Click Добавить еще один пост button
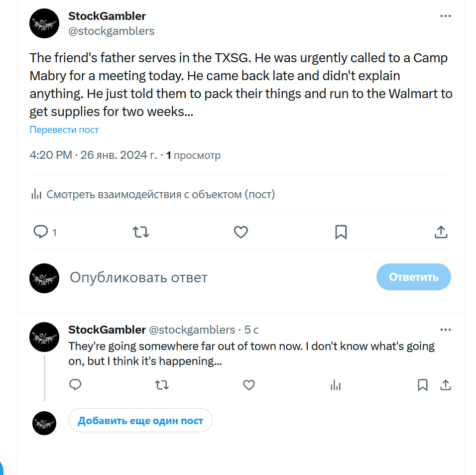Image resolution: width=476 pixels, height=475 pixels. tap(140, 421)
